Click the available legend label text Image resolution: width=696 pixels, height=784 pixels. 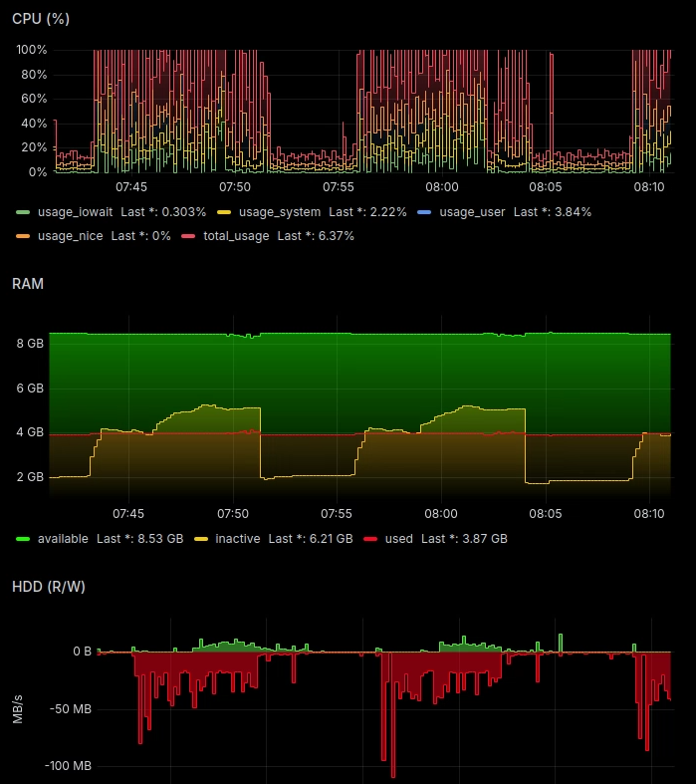pos(63,539)
